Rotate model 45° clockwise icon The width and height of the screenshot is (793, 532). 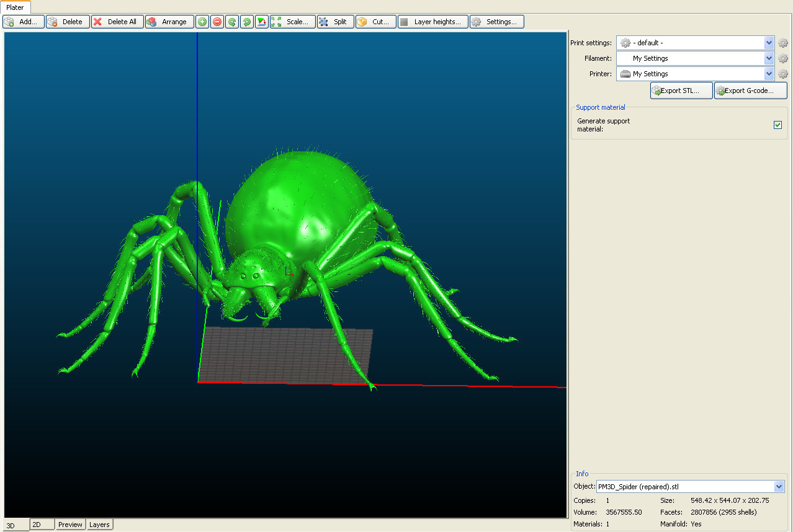pyautogui.click(x=247, y=22)
